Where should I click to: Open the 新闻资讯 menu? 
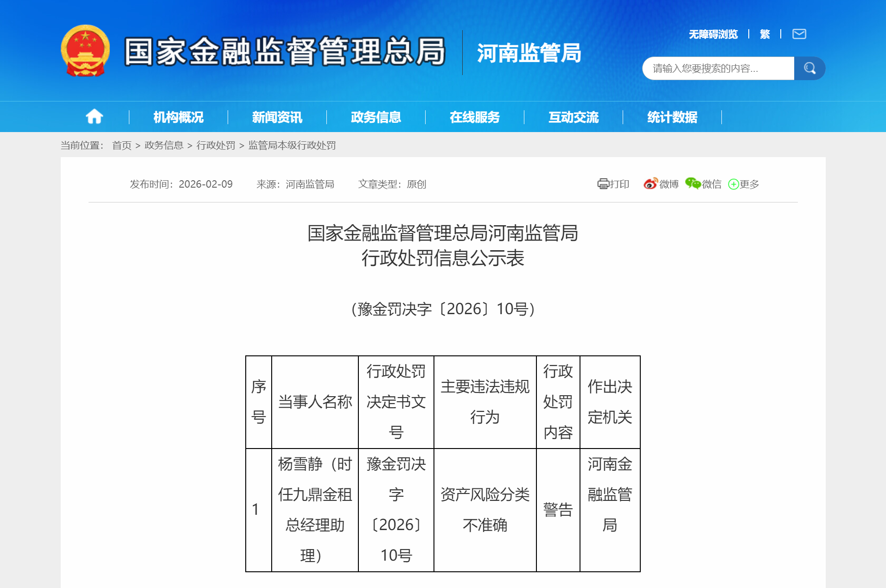point(277,117)
